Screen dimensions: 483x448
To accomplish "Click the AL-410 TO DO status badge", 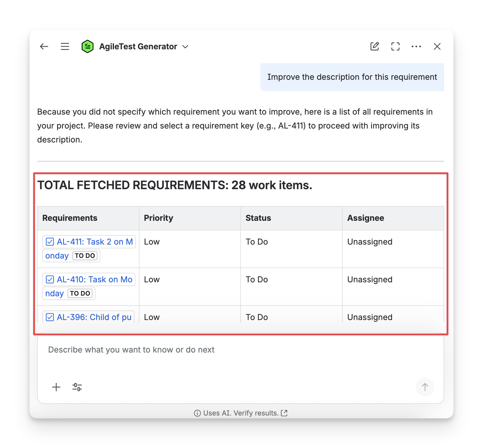I will [80, 293].
